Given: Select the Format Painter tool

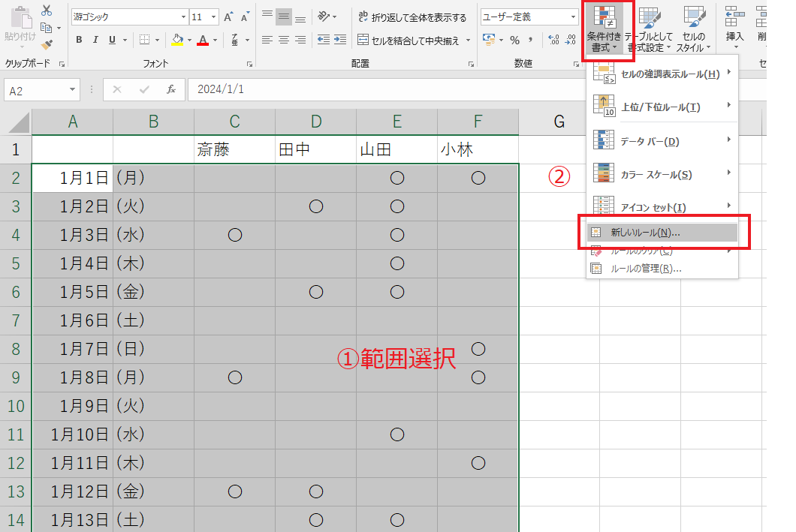Looking at the screenshot, I should coord(47,44).
